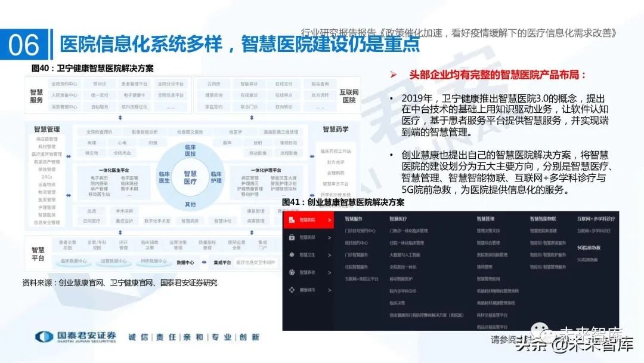
Task: Click the 智慧医疗 header in the dark menu
Action: tap(398, 219)
